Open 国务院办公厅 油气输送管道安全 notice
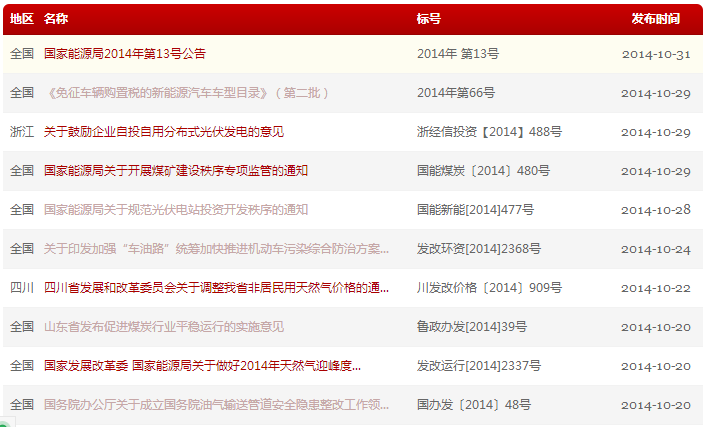705x427 pixels. (216, 404)
